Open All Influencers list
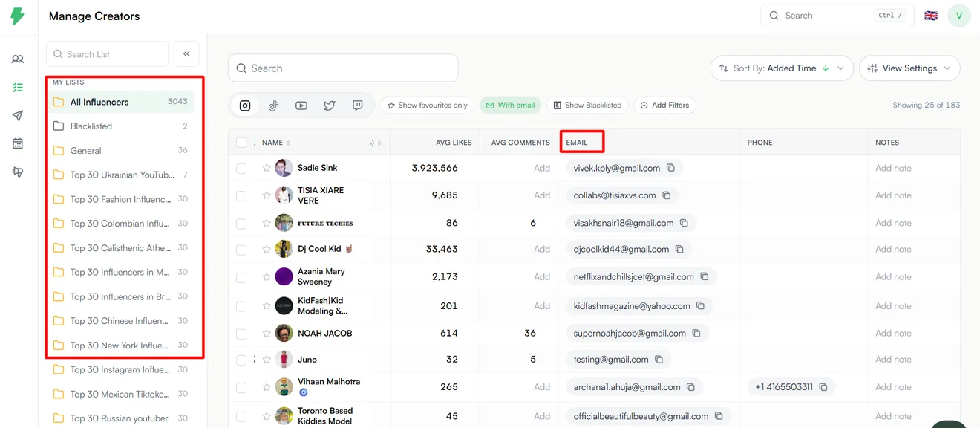This screenshot has height=428, width=980. click(121, 102)
